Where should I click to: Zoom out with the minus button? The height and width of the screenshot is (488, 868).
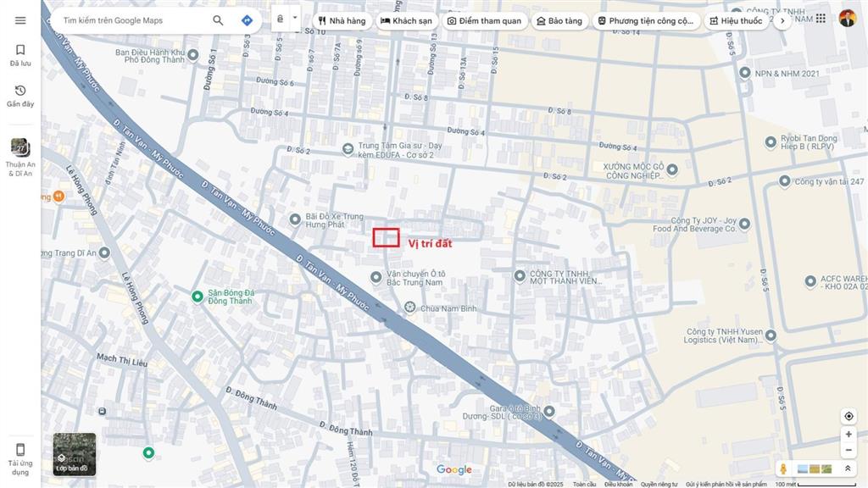point(848,450)
